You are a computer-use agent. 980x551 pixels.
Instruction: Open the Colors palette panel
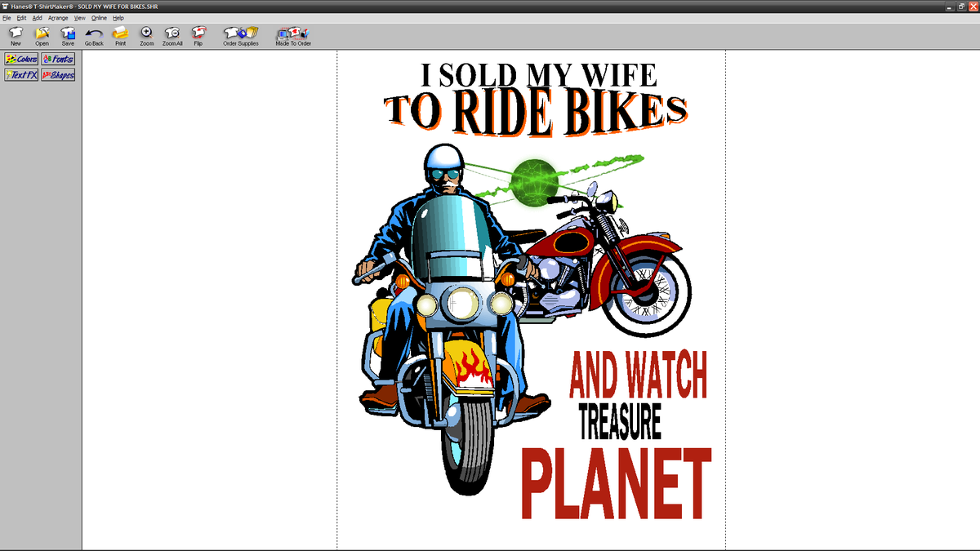click(21, 59)
